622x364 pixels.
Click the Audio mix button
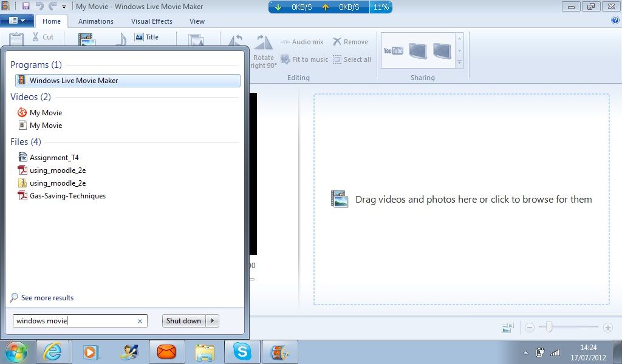pos(302,42)
